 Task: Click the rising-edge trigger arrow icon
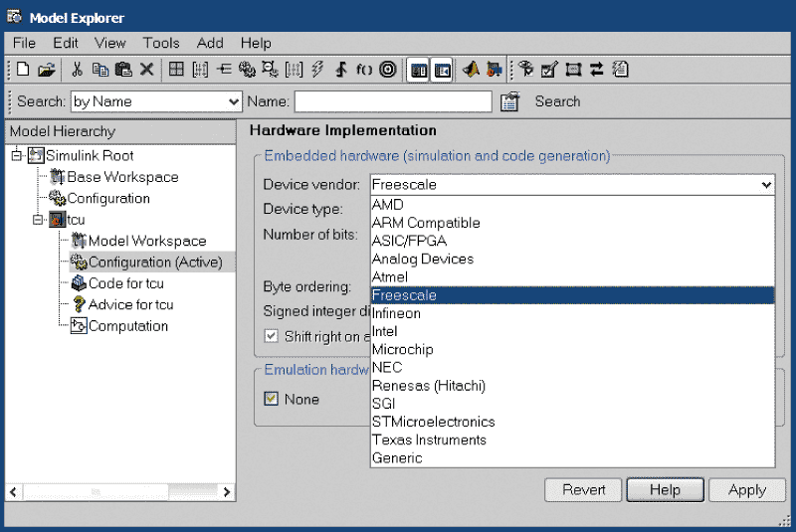pyautogui.click(x=341, y=69)
